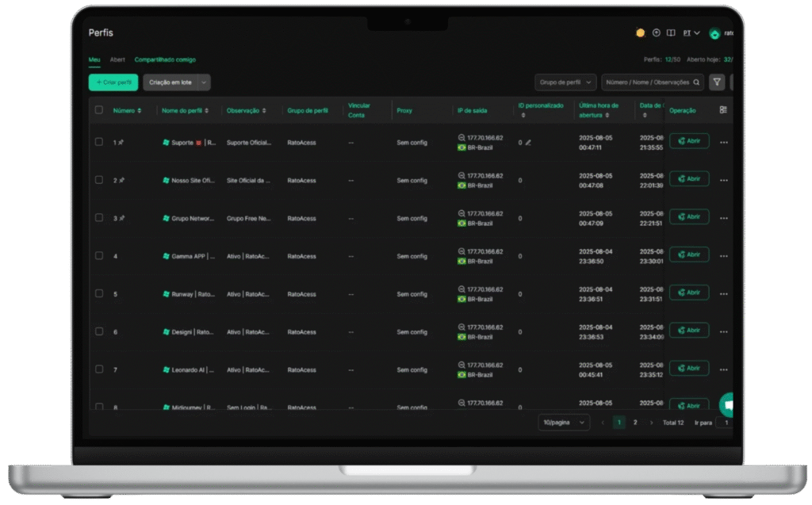Tick the select-all checkbox in the table header
The height and width of the screenshot is (505, 812).
click(x=99, y=110)
